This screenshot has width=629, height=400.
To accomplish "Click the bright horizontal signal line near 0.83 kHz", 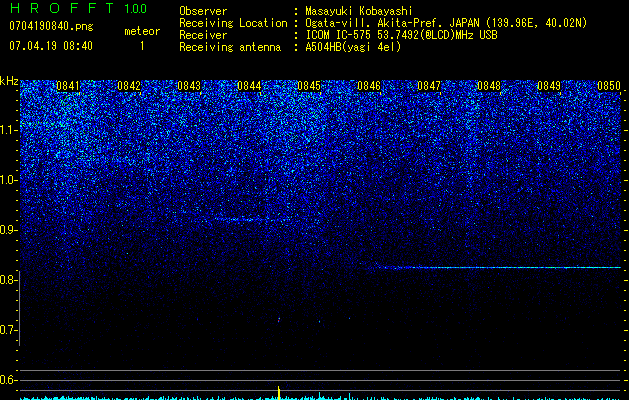I will pos(498,267).
